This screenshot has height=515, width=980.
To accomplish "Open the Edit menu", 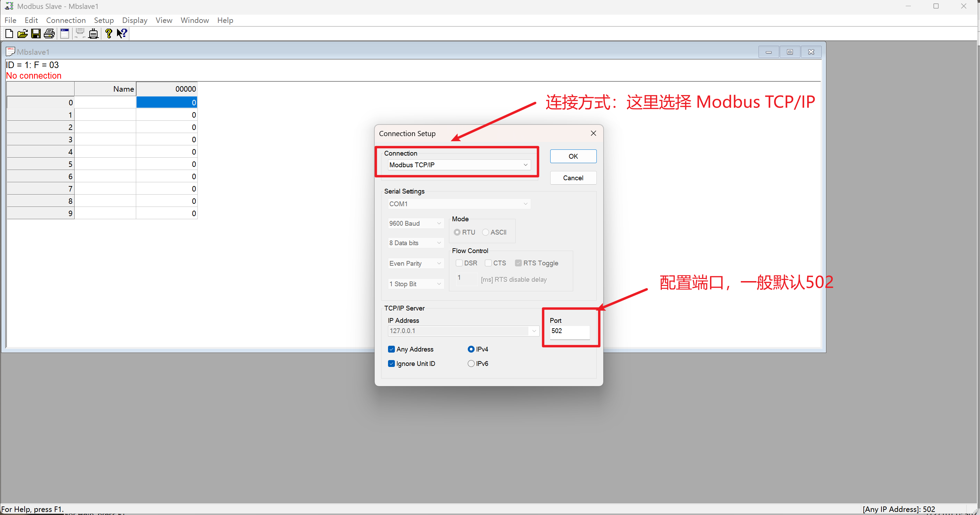I will [x=31, y=20].
